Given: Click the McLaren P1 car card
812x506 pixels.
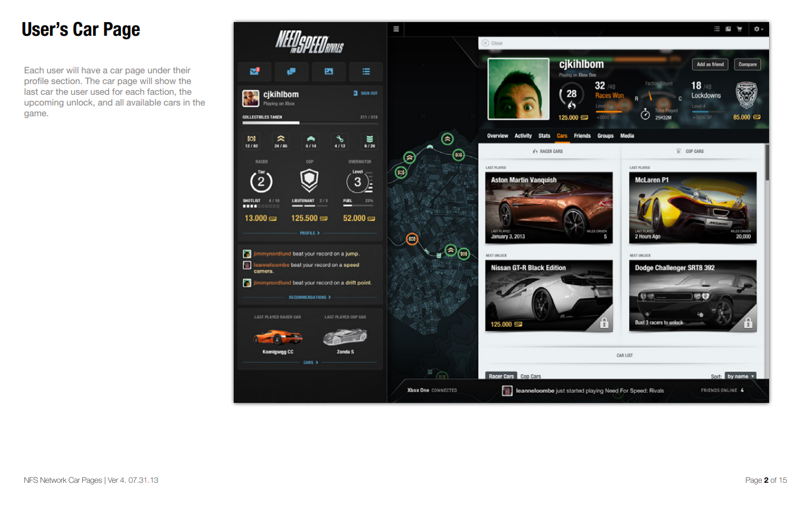Looking at the screenshot, I should [x=693, y=208].
